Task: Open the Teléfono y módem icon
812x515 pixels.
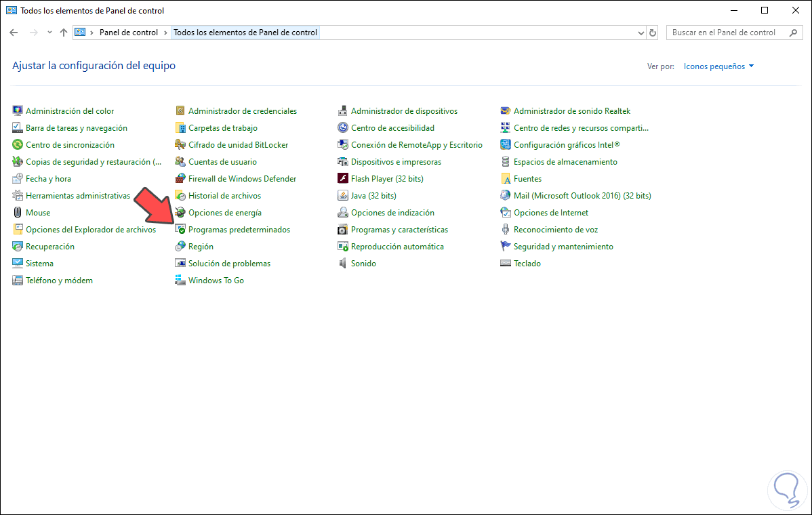Action: coord(18,281)
